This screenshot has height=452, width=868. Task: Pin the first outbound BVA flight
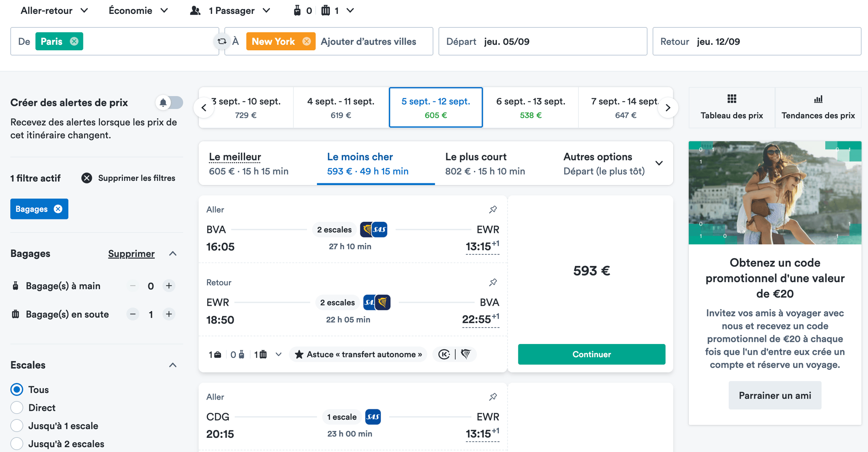tap(493, 210)
